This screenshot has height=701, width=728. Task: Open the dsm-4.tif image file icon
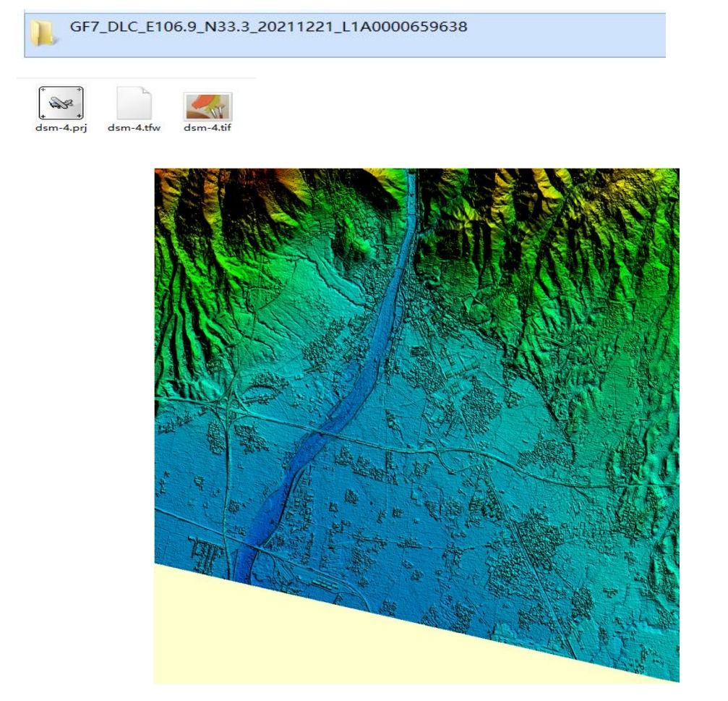pyautogui.click(x=208, y=106)
